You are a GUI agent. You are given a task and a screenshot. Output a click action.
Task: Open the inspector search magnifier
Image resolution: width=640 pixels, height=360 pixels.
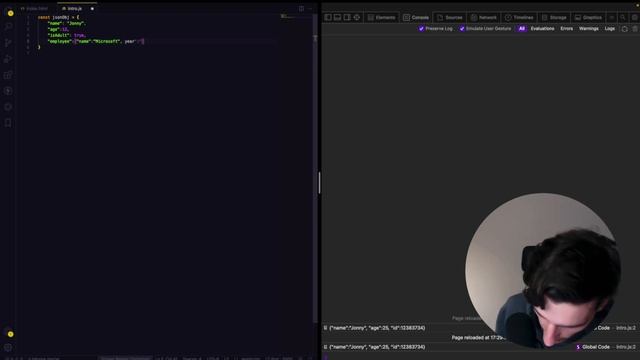coord(623,18)
